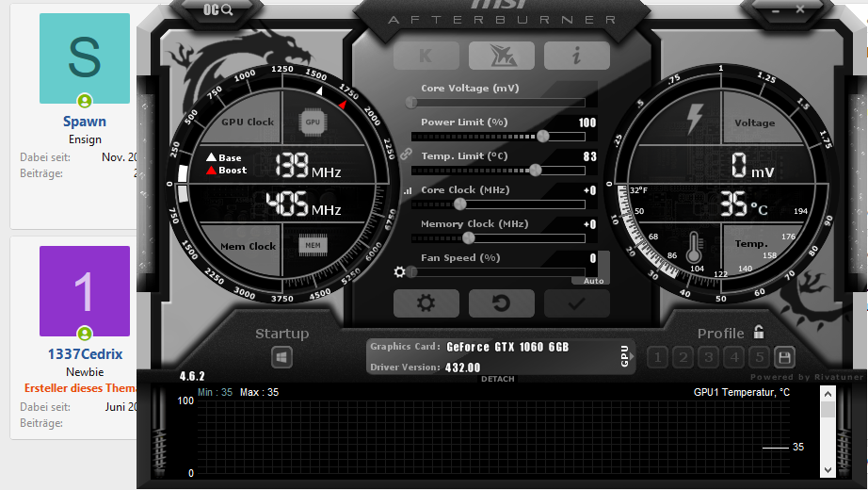This screenshot has width=868, height=490.
Task: Click the fan settings gear next to Fan Speed
Action: tap(399, 272)
